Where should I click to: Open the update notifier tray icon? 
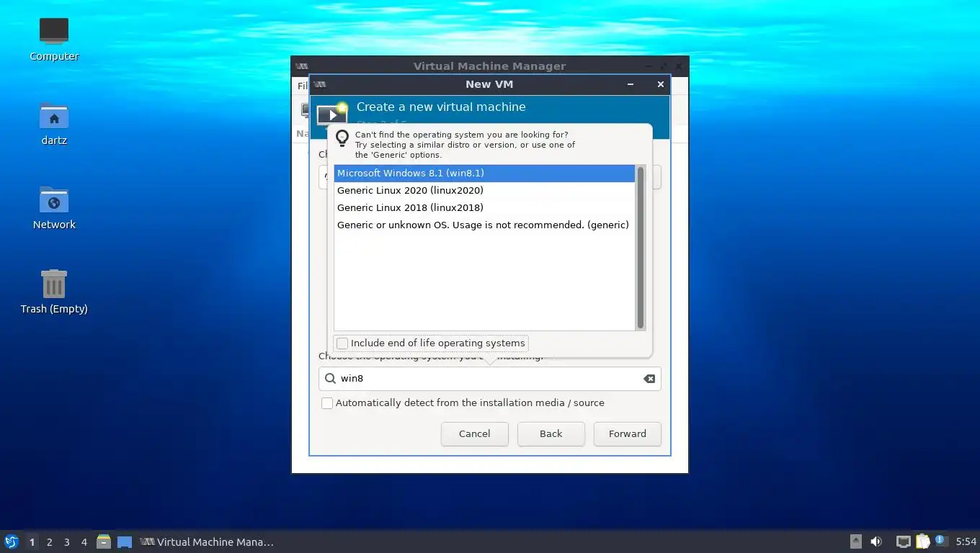(940, 540)
